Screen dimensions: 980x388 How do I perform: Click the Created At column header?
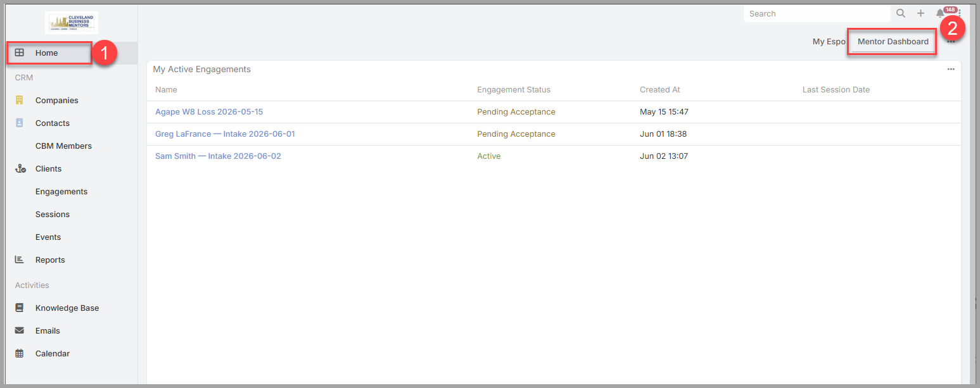(660, 90)
